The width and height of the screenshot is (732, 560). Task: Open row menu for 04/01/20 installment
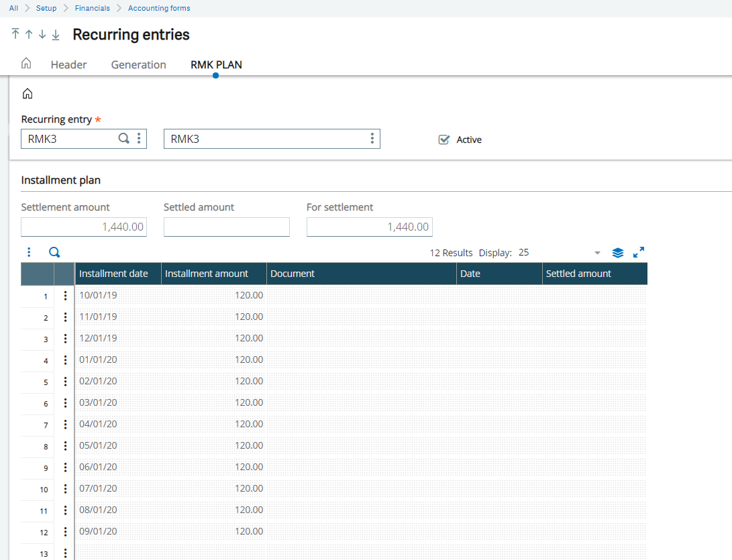65,425
